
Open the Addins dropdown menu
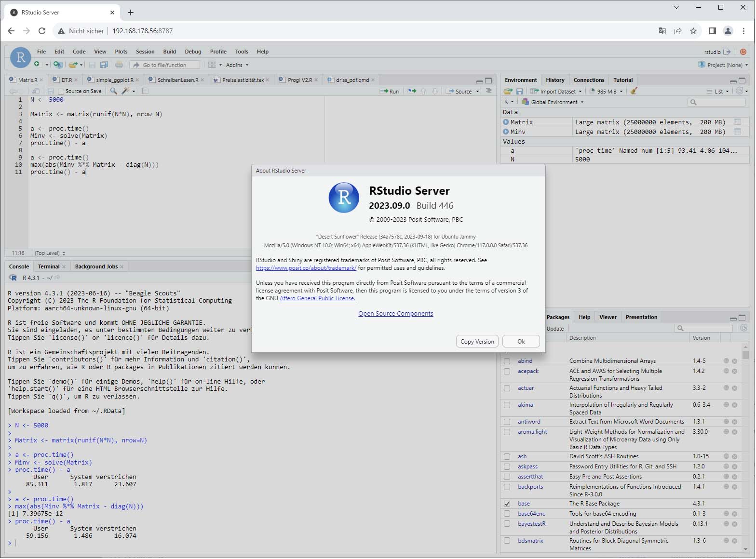(237, 65)
